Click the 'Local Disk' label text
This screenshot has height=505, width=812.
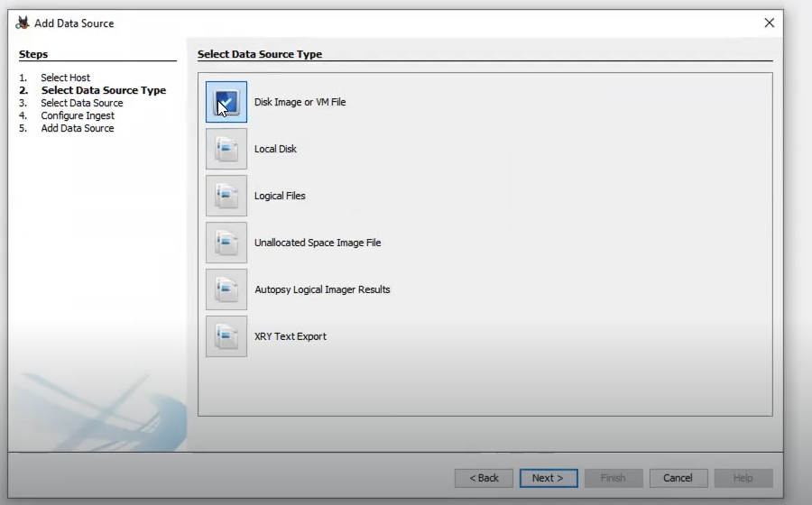pyautogui.click(x=275, y=149)
